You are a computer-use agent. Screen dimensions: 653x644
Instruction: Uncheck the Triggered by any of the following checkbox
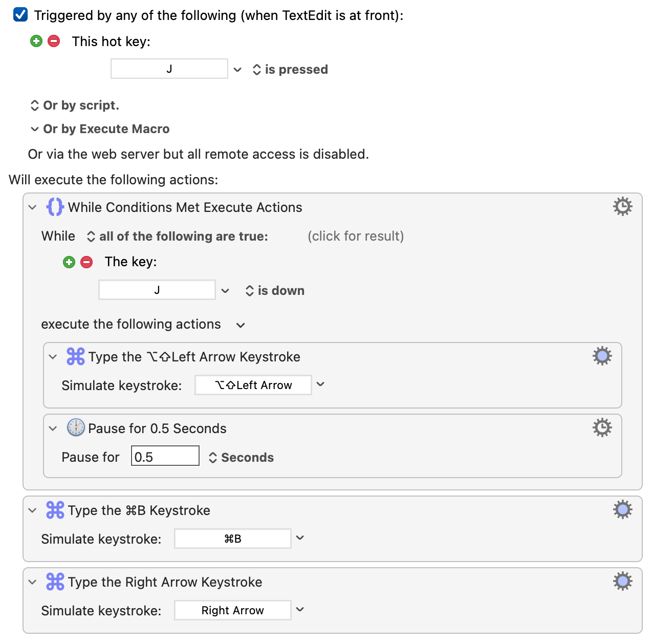pyautogui.click(x=20, y=15)
